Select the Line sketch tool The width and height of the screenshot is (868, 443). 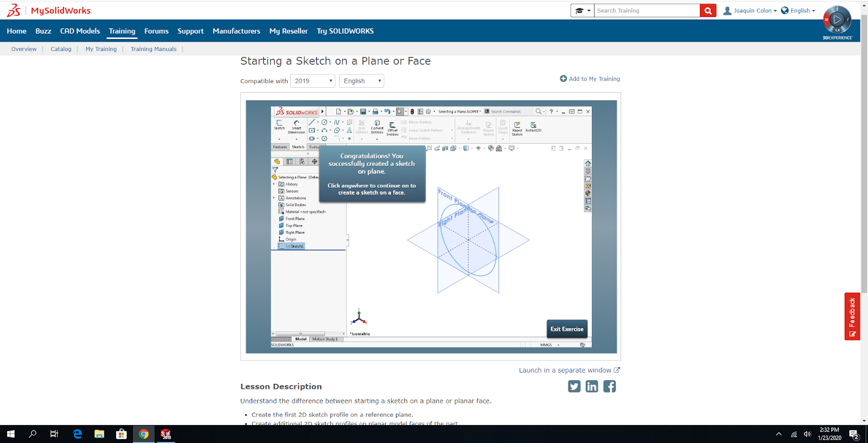pos(311,123)
